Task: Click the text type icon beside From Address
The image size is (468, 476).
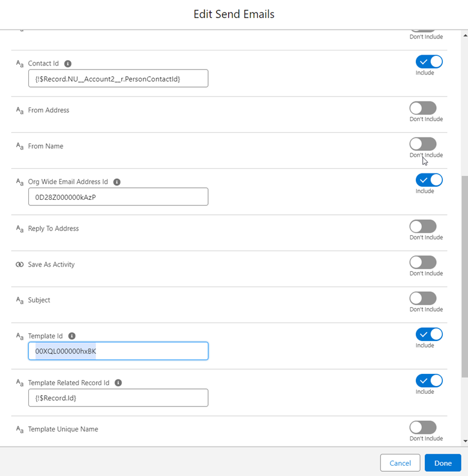Action: pos(20,111)
